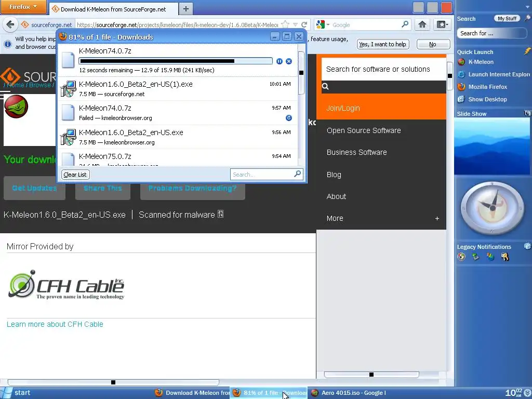
Task: Click the Firefox back arrow button
Action: tap(10, 24)
